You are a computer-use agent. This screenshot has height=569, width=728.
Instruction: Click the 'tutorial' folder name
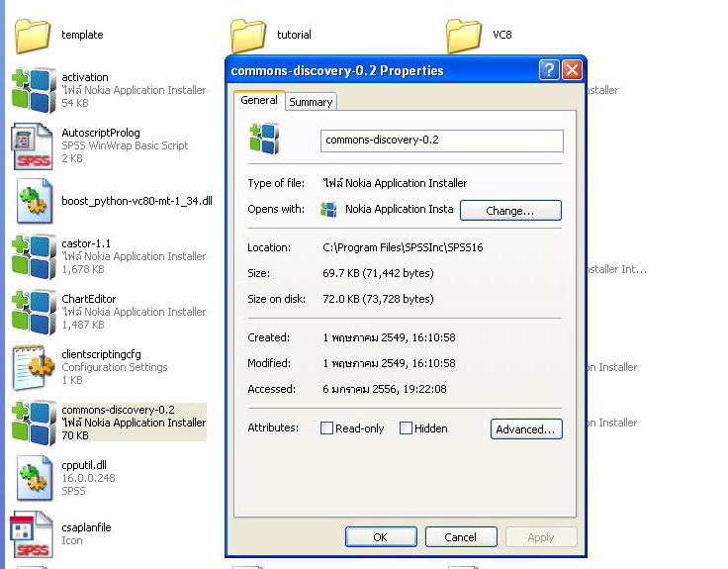coord(294,35)
